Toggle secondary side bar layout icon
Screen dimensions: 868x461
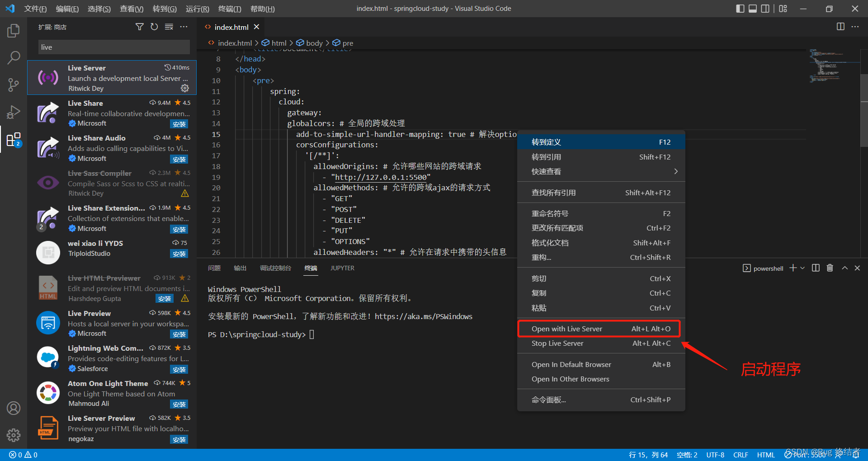point(765,9)
